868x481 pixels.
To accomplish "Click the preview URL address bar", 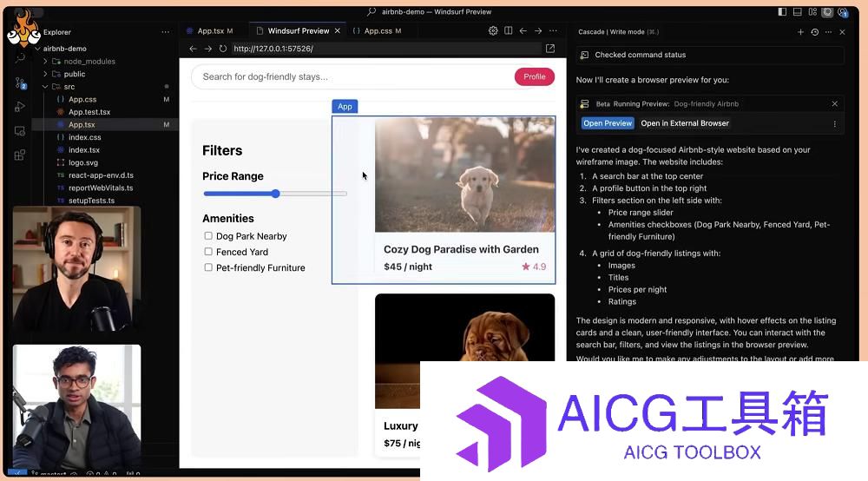I will tap(386, 49).
